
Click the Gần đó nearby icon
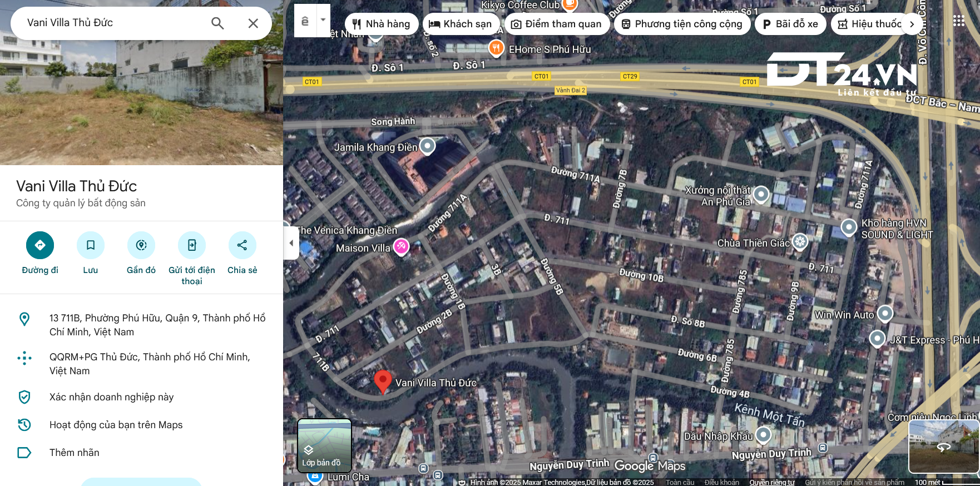point(141,245)
